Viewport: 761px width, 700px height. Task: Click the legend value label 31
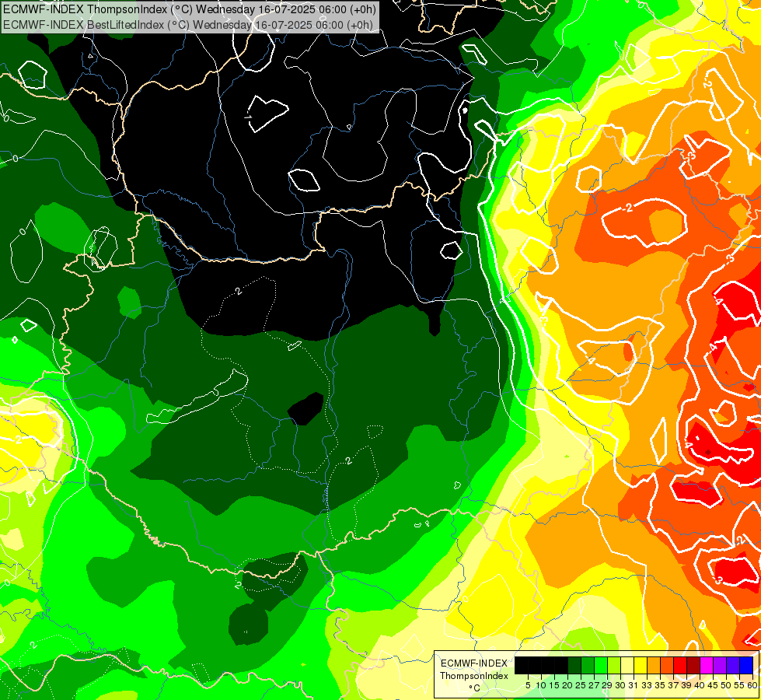pos(634,685)
